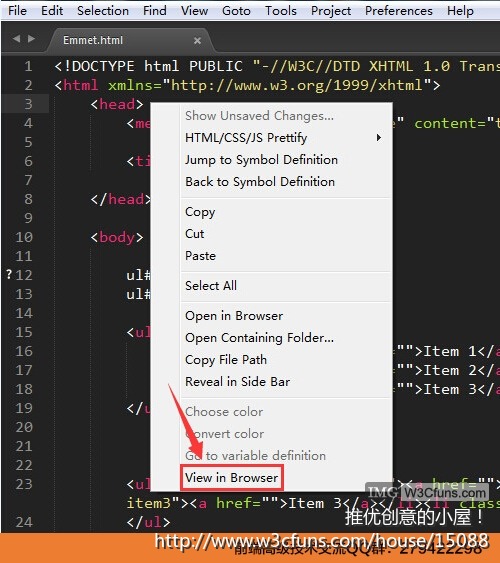Select Back to Symbol Definition
This screenshot has height=563, width=500.
pos(286,182)
